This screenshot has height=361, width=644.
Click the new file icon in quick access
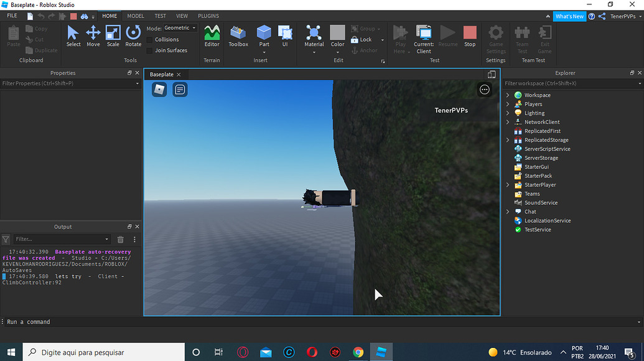(30, 16)
